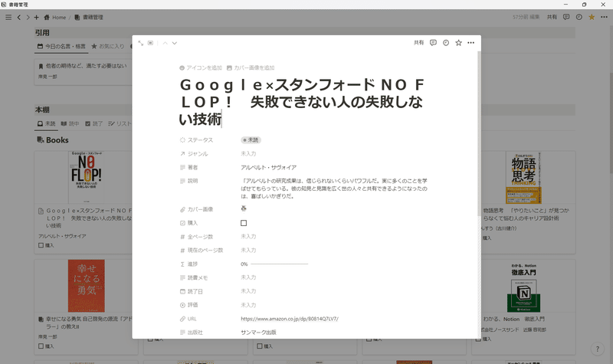Viewport: 613px width, 364px height.
Task: Open the カバー画像 file thumbnail
Action: click(x=244, y=208)
